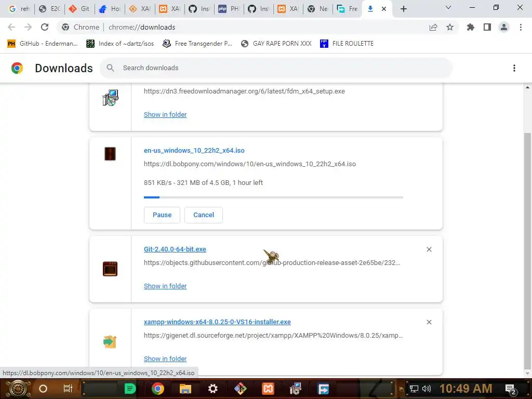
Task: Click the Git-2.40.0 file icon
Action: (110, 269)
